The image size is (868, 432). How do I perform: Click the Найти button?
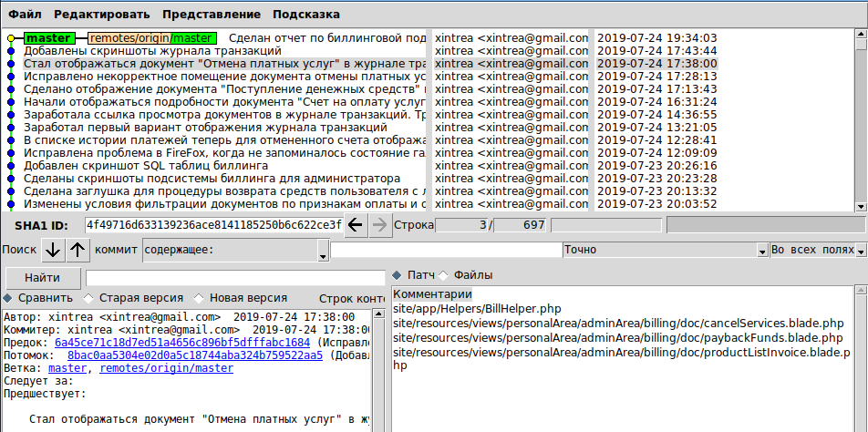tap(42, 278)
